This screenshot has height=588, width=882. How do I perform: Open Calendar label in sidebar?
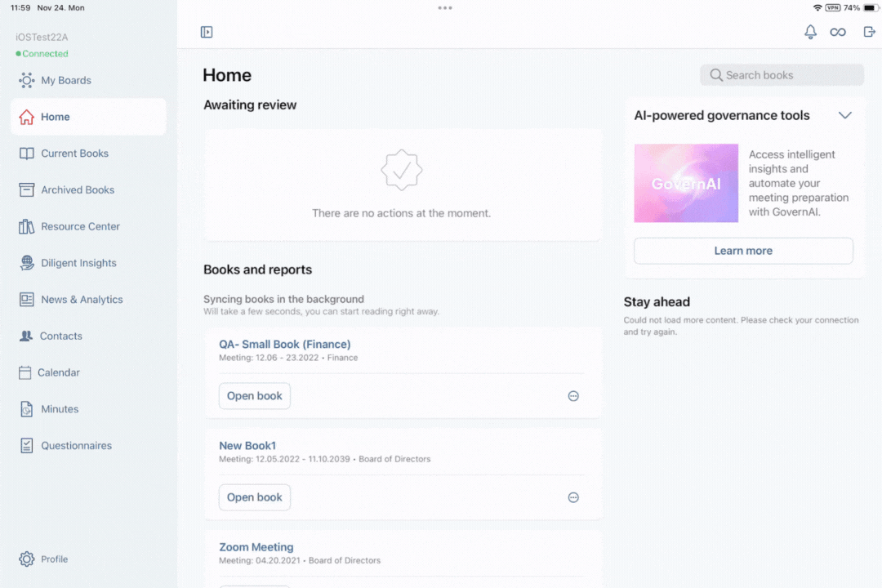(59, 372)
